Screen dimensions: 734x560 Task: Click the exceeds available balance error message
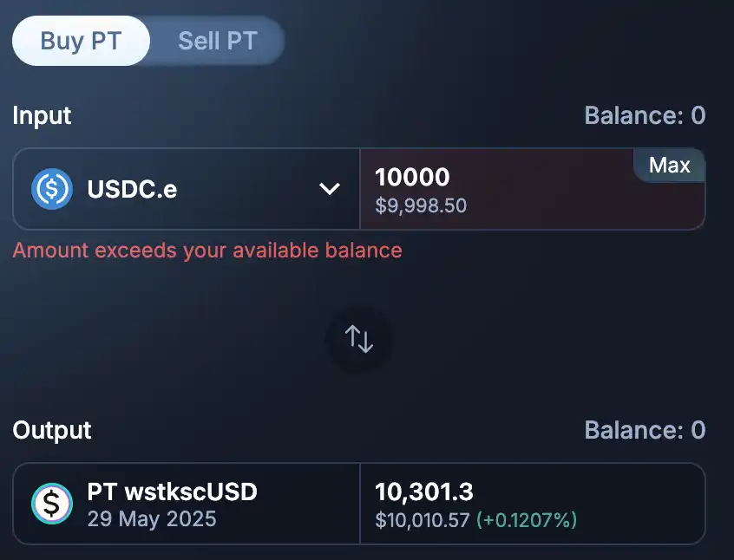point(207,251)
